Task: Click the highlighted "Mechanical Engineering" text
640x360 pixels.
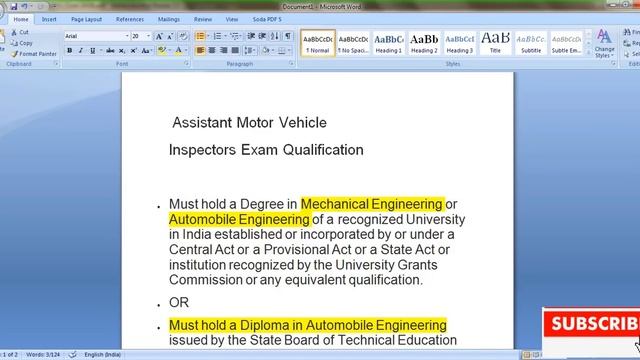Action: pos(372,204)
